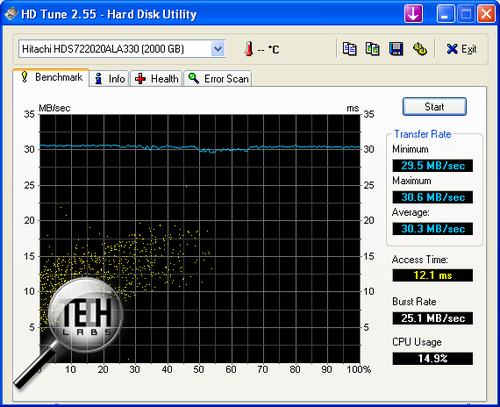
Task: Click the blue X Exit icon
Action: coord(452,49)
